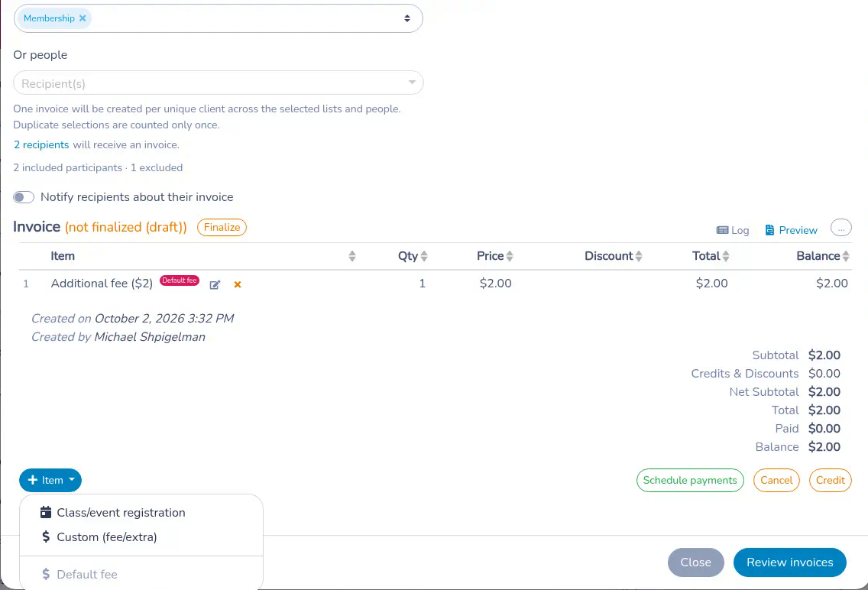Image resolution: width=868 pixels, height=590 pixels.
Task: Click the Close button
Action: click(696, 562)
